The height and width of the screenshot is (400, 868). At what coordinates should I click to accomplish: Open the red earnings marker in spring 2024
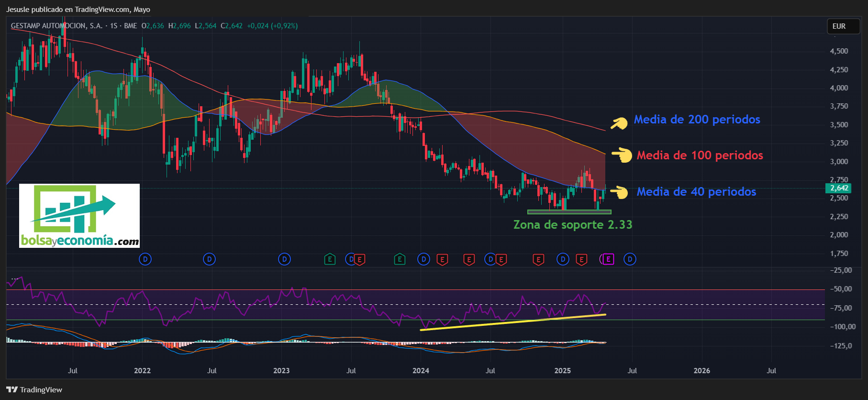(469, 259)
